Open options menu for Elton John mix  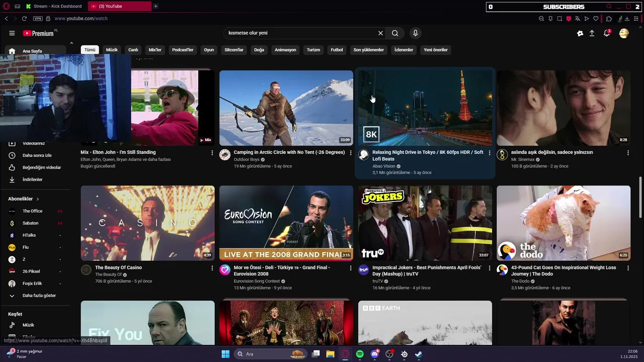click(212, 153)
